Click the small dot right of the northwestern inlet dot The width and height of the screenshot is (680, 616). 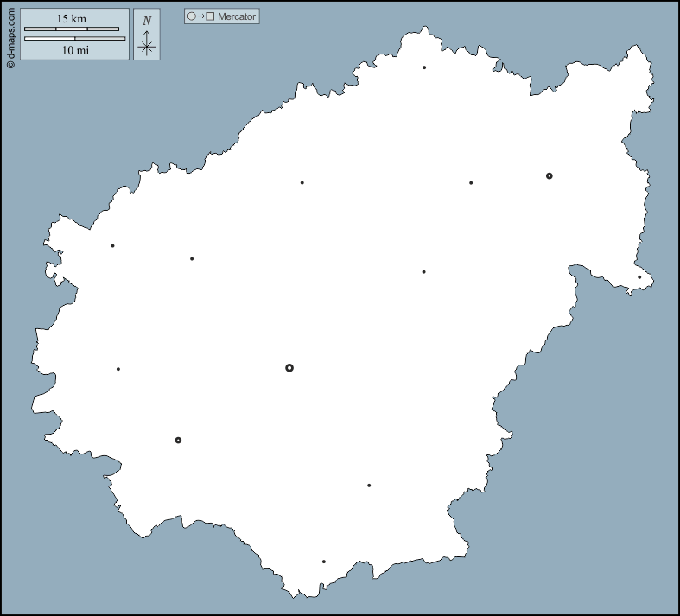192,259
